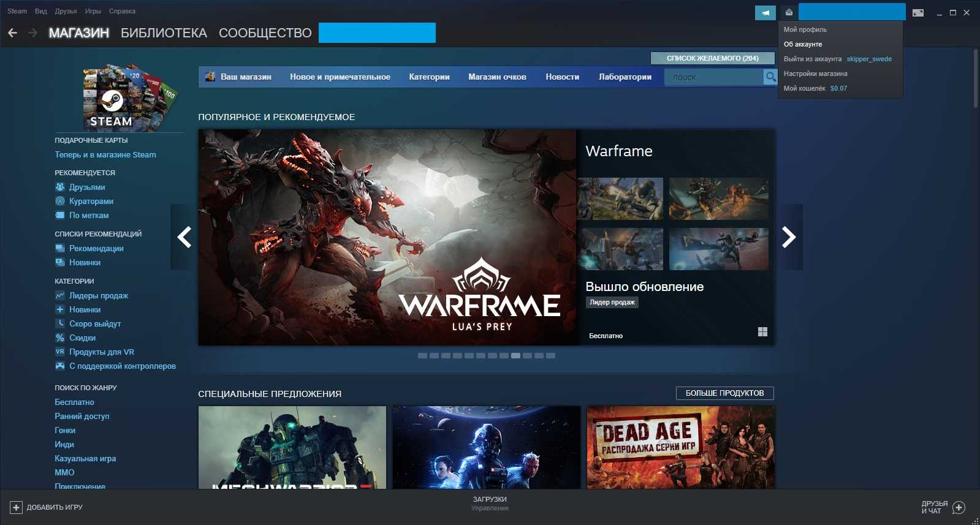Screen dimensions: 980x525
Task: Click the announcements megaphone icon
Action: coord(765,12)
